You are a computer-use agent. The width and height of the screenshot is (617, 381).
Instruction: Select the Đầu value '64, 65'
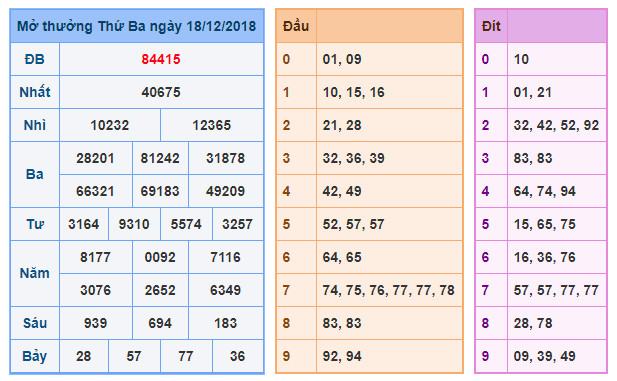[x=342, y=258]
